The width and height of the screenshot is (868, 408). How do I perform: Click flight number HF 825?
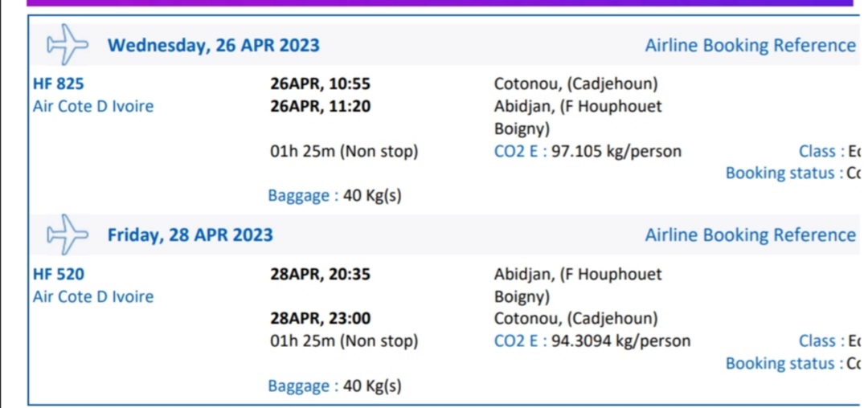[58, 84]
